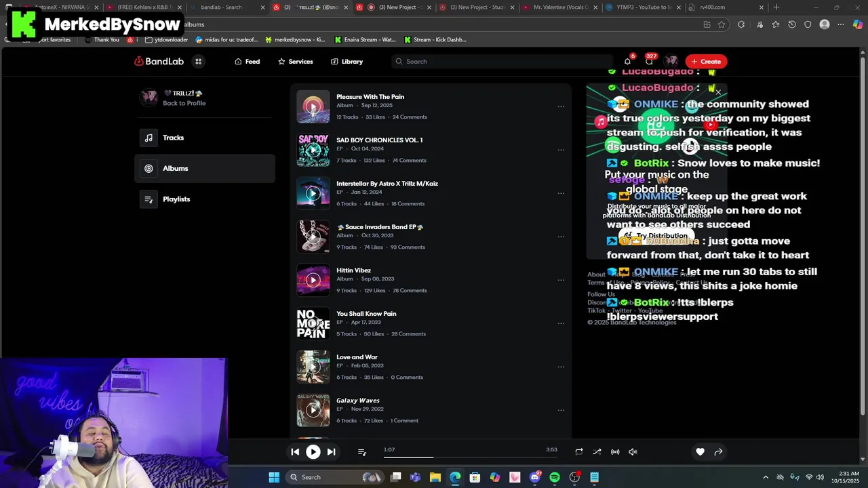Play the Interstellar By Astro X Trillz cover
Screen dimensions: 868x488
(x=313, y=194)
